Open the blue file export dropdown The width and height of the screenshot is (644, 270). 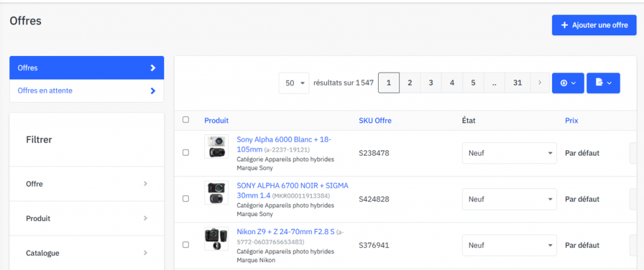(x=602, y=83)
